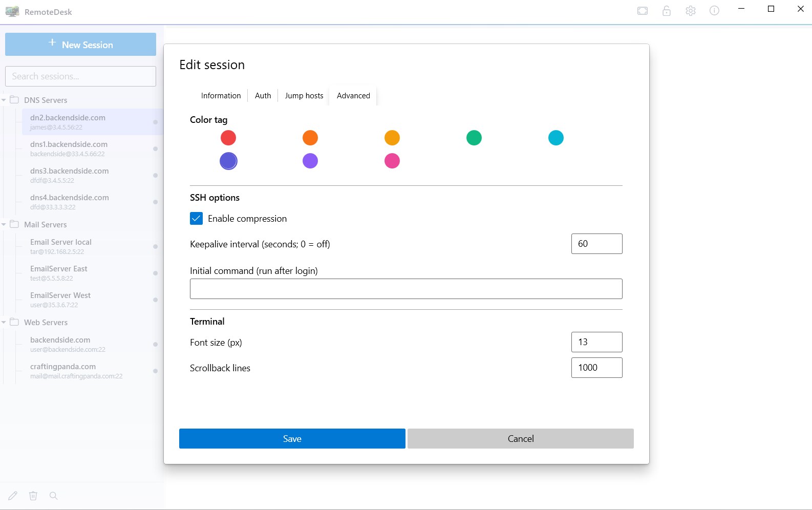The height and width of the screenshot is (510, 812).
Task: Click status dot for EmailServer East
Action: coord(155,273)
